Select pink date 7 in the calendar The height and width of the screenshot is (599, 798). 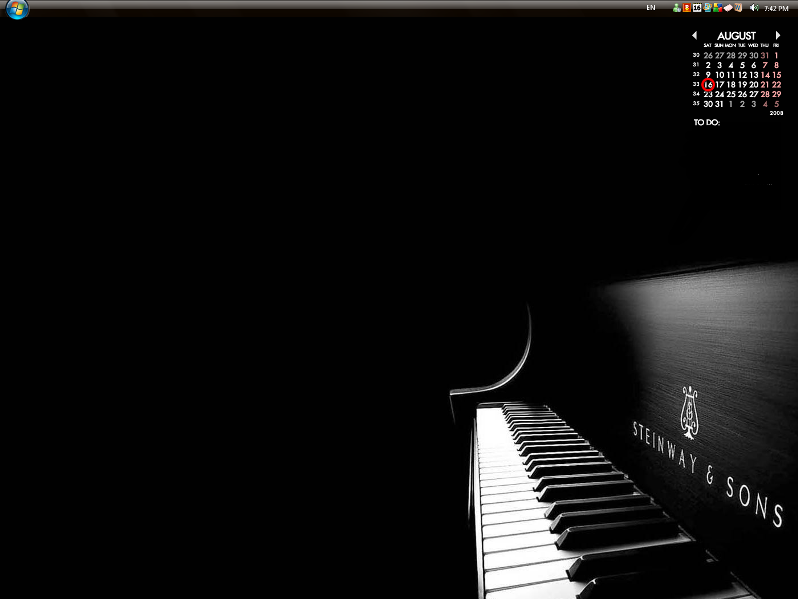tap(765, 66)
